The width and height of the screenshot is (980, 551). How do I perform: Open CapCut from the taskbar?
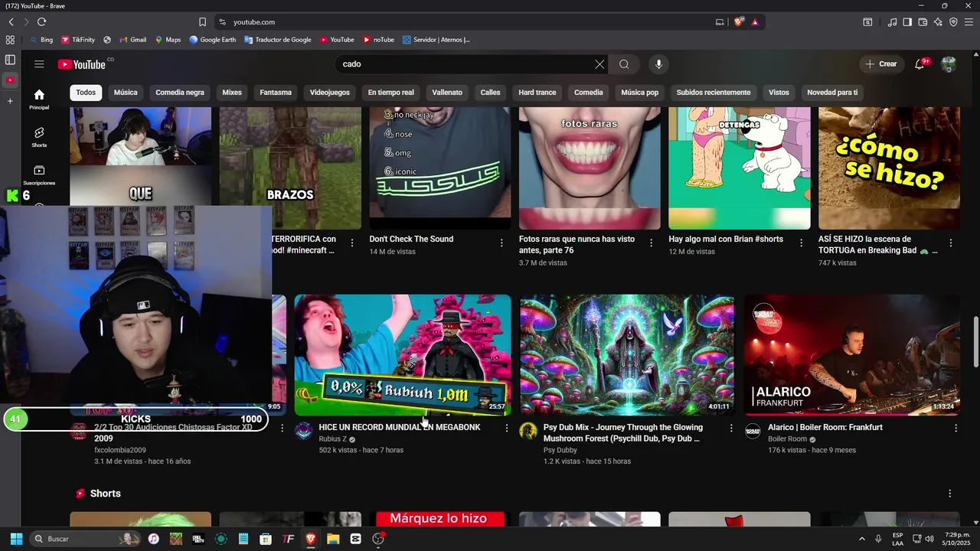[x=355, y=539]
